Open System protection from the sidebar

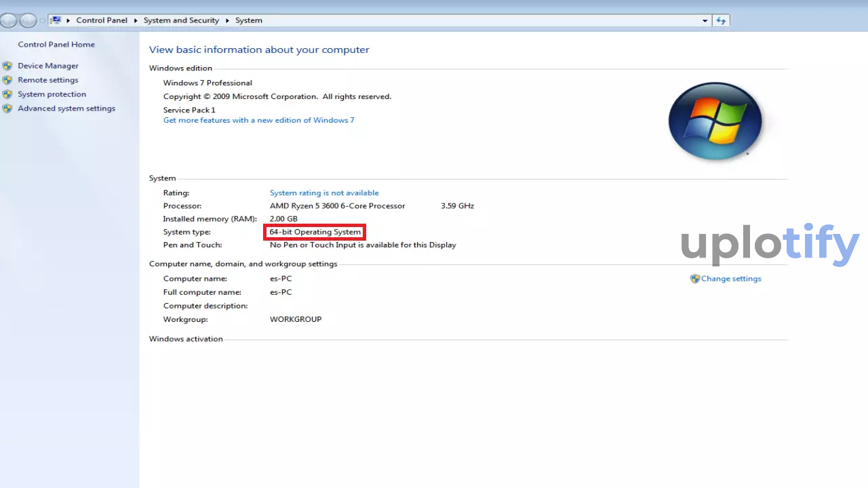[52, 94]
